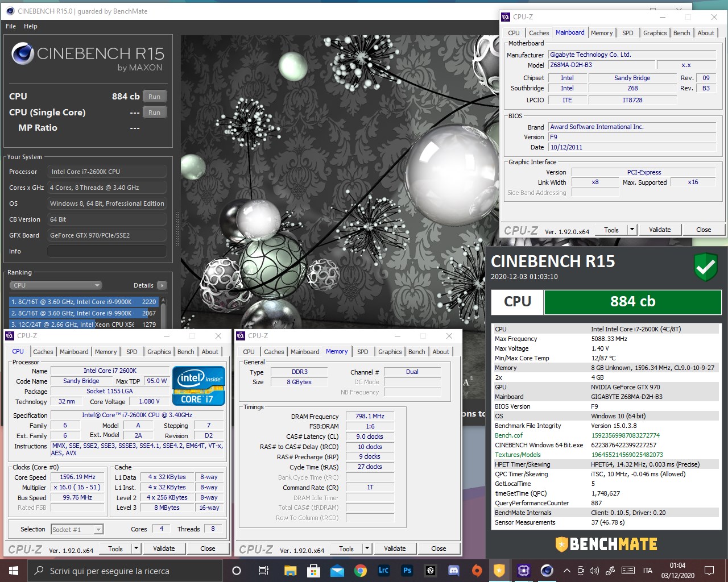Viewport: 728px width, 582px height.
Task: Switch to Caches tab in Mainboard CPU-Z window
Action: (539, 33)
